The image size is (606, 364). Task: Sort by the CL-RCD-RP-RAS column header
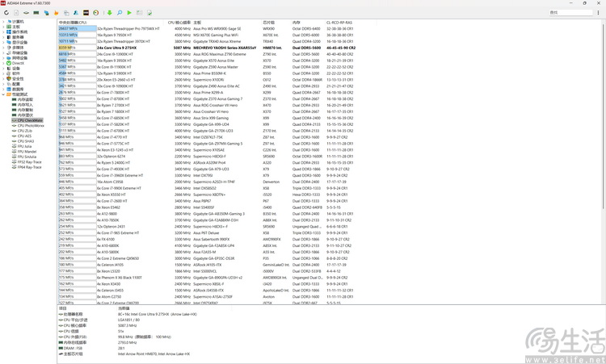click(x=341, y=23)
